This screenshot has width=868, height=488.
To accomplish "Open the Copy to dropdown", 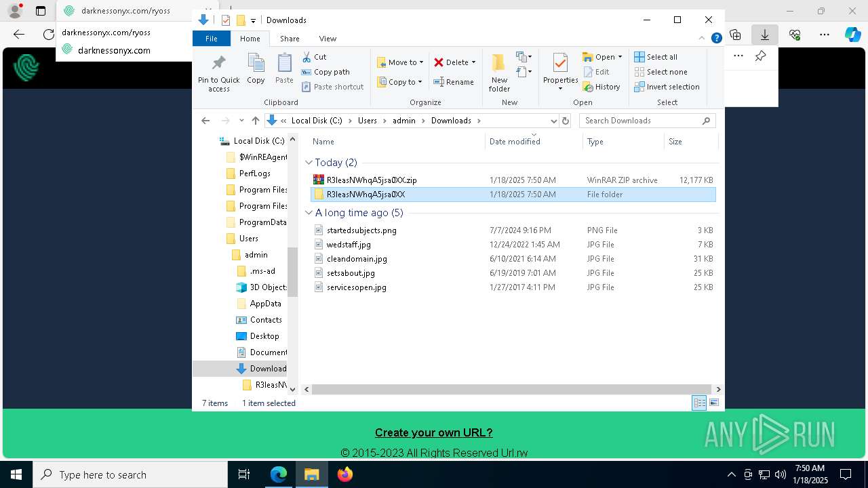I will [400, 82].
